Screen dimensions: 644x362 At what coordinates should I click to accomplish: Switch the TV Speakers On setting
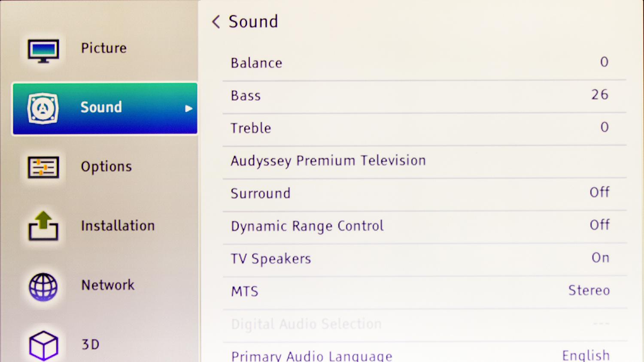[x=600, y=257]
